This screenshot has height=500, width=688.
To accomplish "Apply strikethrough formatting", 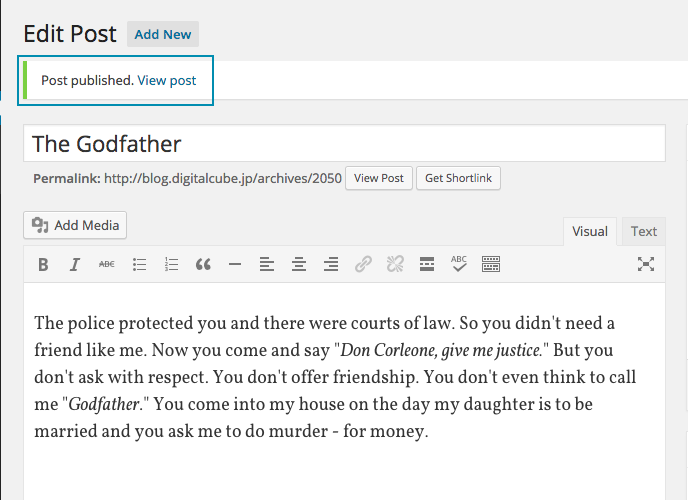I will click(106, 265).
